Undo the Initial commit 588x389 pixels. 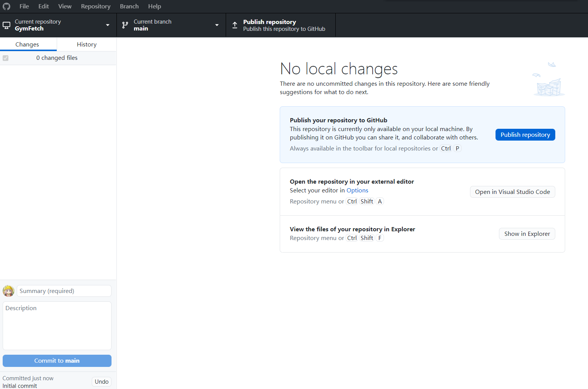(x=102, y=382)
